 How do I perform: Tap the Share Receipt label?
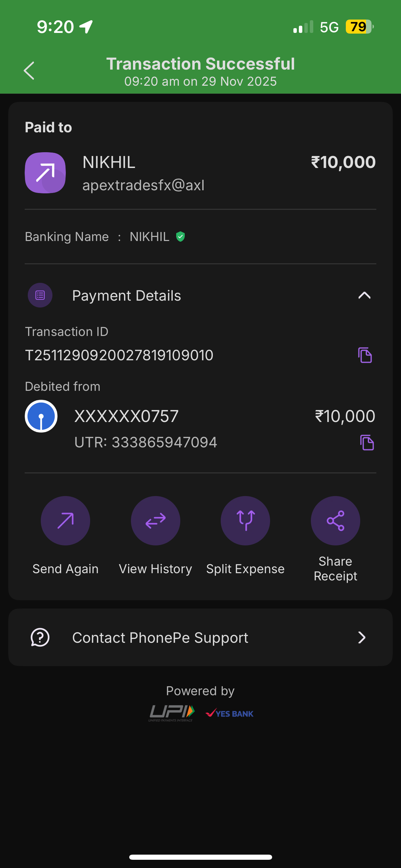tap(336, 569)
